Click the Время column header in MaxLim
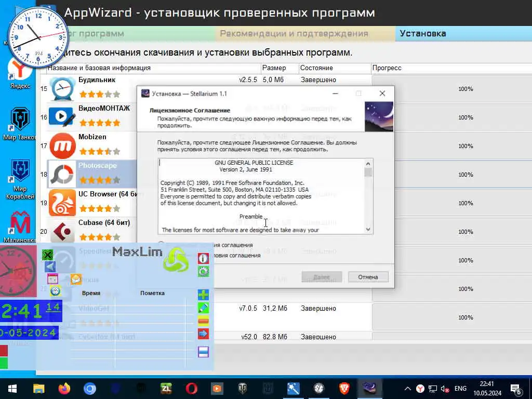This screenshot has height=399, width=532. (91, 293)
